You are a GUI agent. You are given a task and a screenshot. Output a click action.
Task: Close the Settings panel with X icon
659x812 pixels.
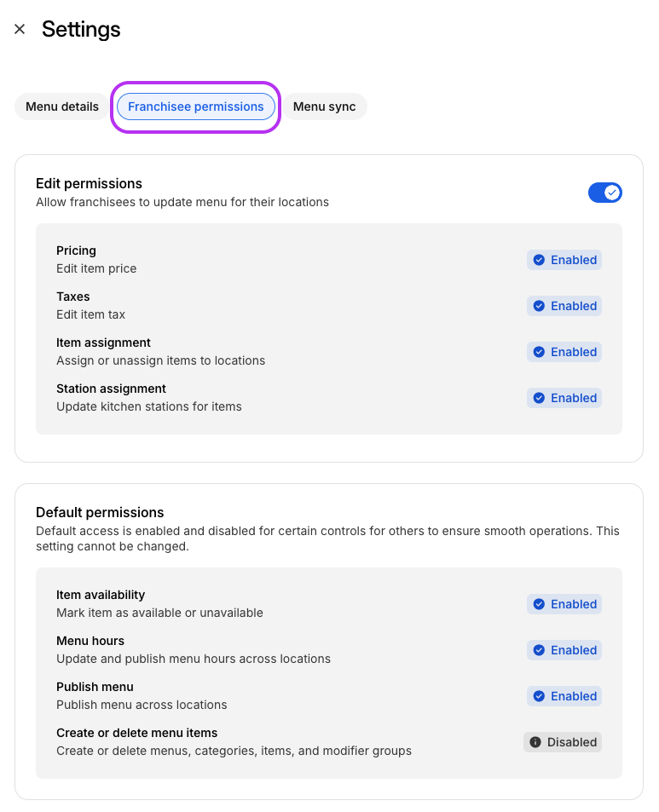(20, 30)
